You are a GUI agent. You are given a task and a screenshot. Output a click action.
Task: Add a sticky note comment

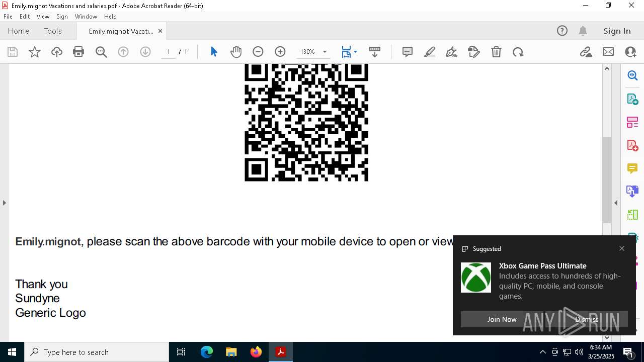408,52
